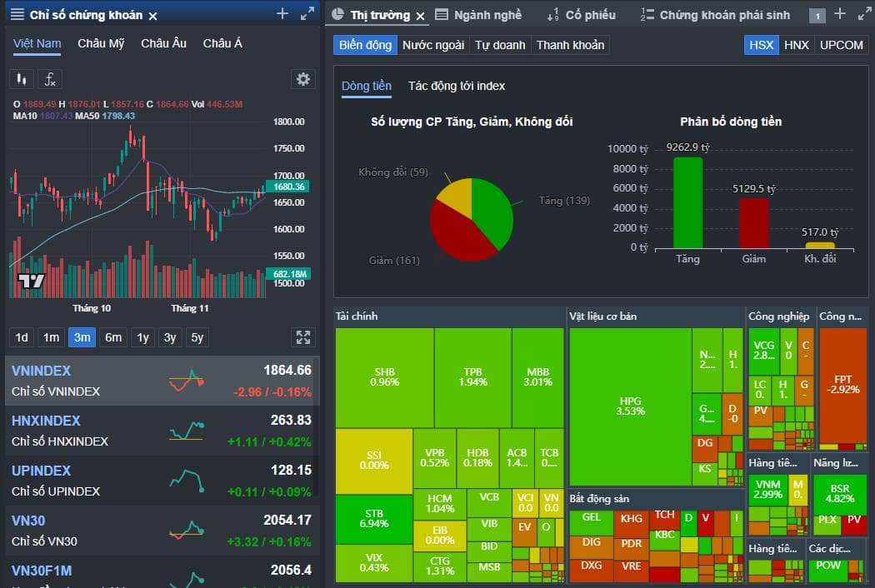The width and height of the screenshot is (875, 588).
Task: Click the FPT -2.92% heatmap tile
Action: tap(842, 385)
